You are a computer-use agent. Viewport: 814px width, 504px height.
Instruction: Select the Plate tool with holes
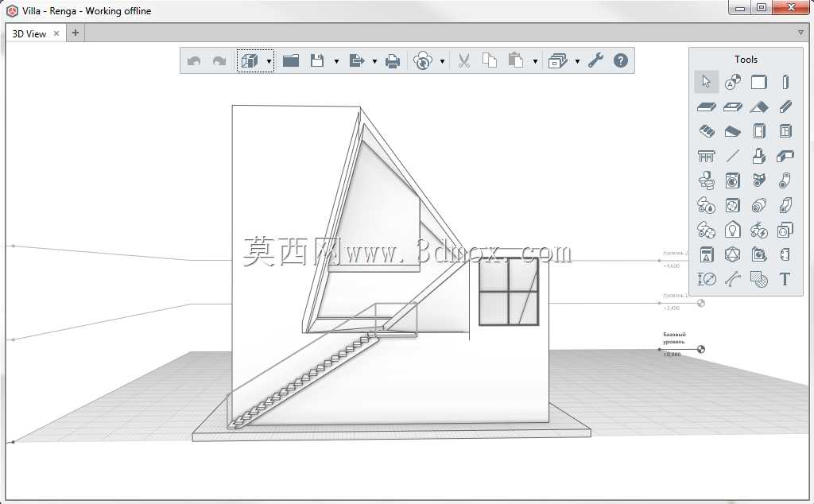[785, 254]
